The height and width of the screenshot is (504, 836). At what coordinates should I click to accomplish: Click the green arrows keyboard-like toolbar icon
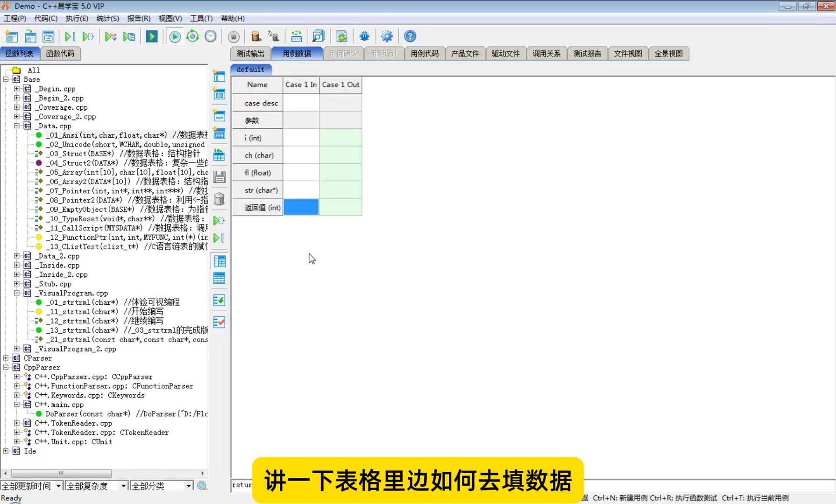point(297,36)
